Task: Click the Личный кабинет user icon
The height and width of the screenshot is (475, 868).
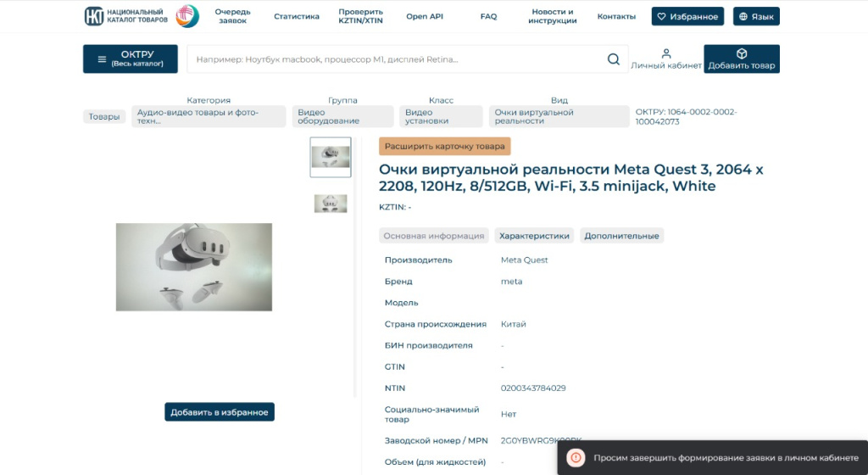Action: [x=666, y=53]
